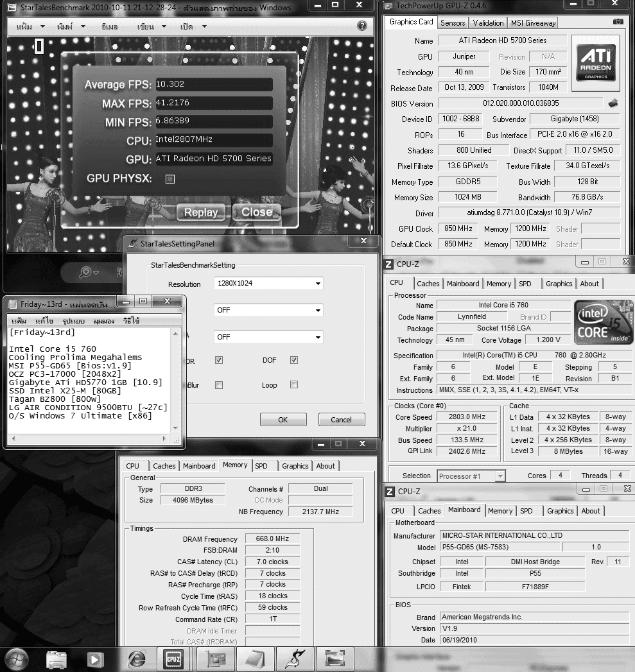Click Cancel in the StarTales setting panel

tap(342, 420)
